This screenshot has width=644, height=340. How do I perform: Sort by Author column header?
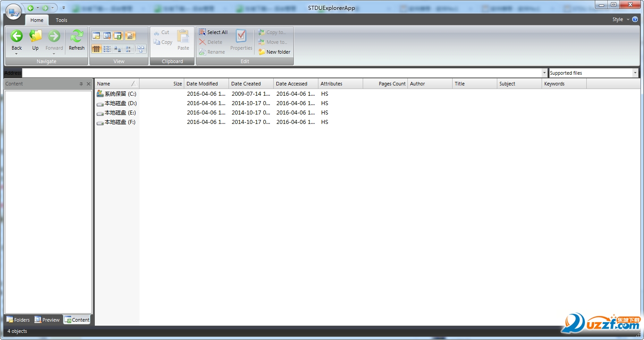click(x=430, y=84)
